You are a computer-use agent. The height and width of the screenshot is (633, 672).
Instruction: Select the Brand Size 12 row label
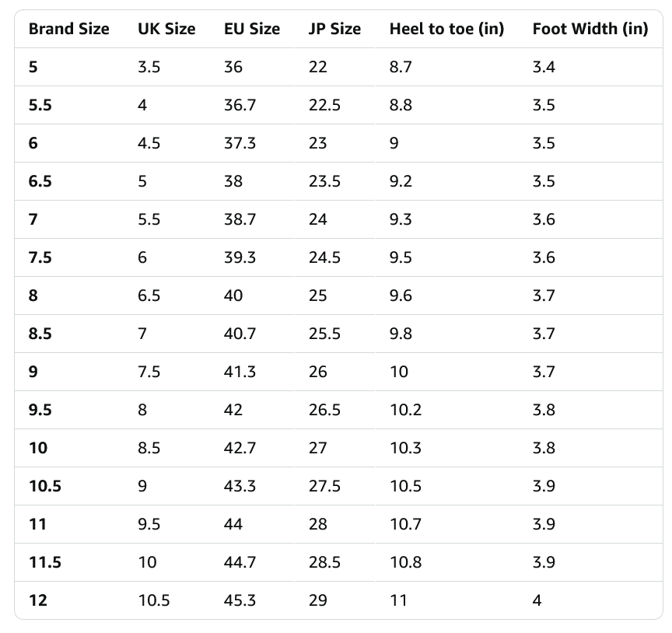click(x=38, y=600)
